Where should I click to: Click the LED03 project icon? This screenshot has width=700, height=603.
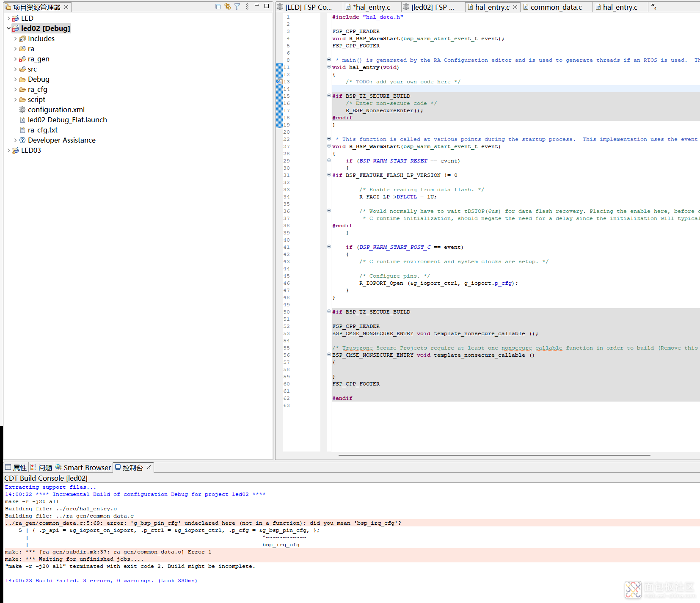coord(16,150)
